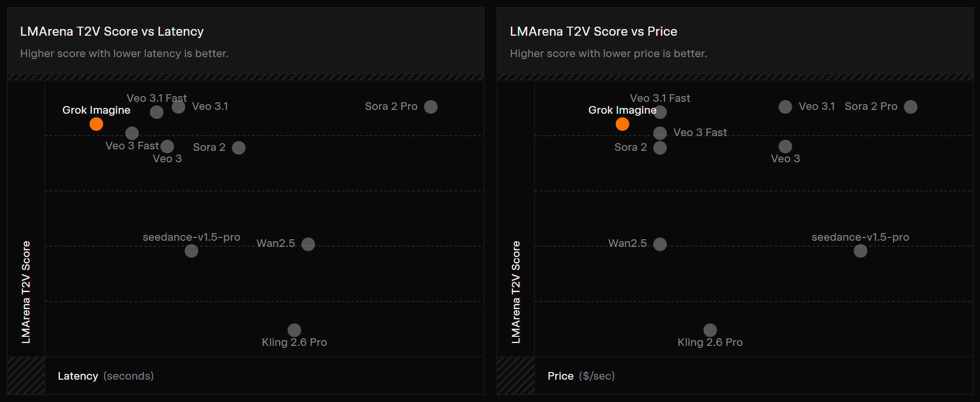
Task: Select the Sora 2 dot in Latency chart
Action: pos(238,148)
